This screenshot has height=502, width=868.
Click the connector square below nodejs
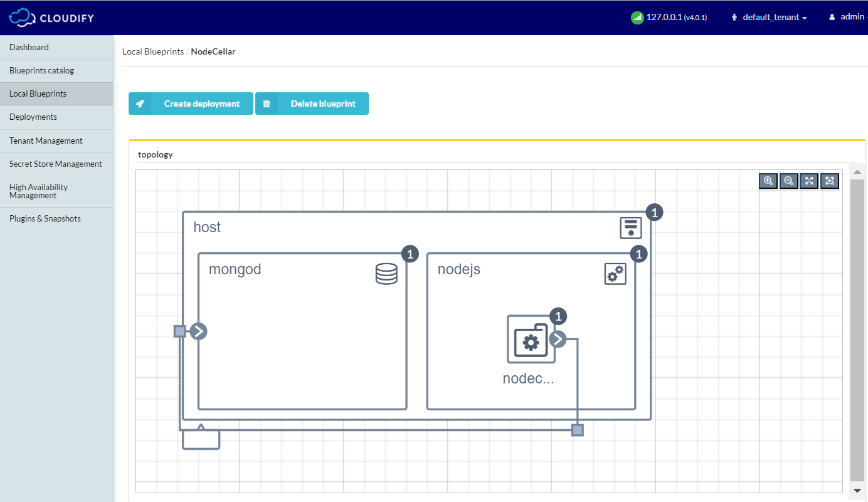pos(578,430)
